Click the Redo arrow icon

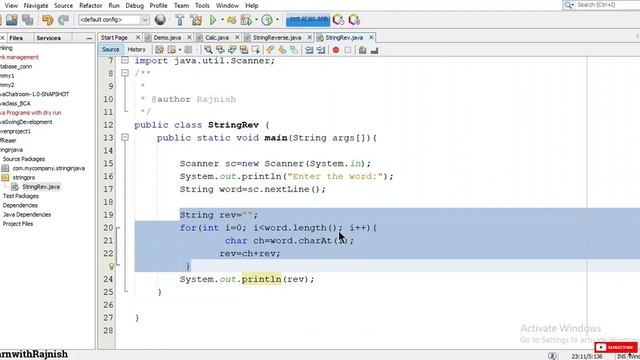63,20
